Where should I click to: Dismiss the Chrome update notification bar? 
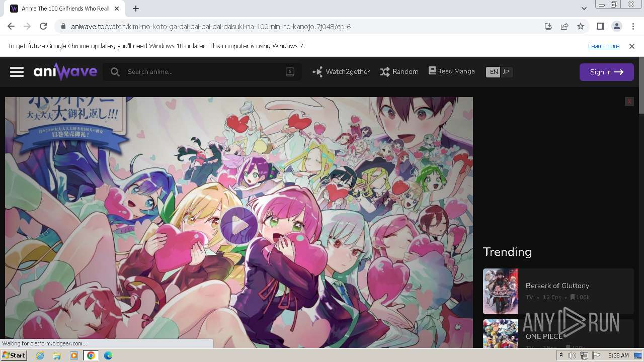point(632,46)
